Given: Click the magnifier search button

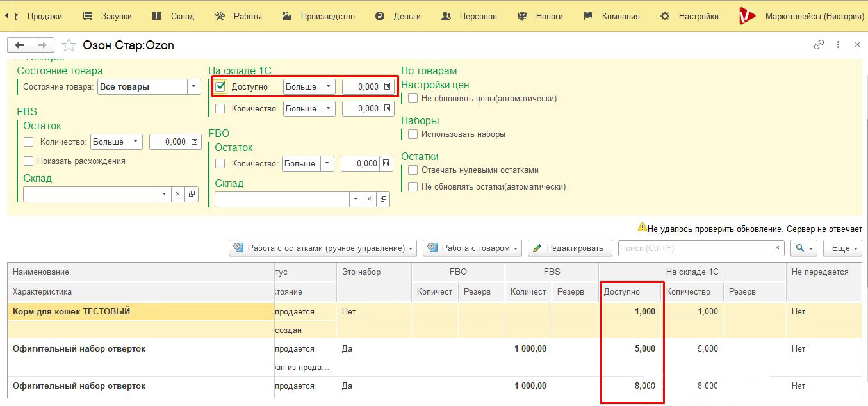Looking at the screenshot, I should pyautogui.click(x=803, y=248).
